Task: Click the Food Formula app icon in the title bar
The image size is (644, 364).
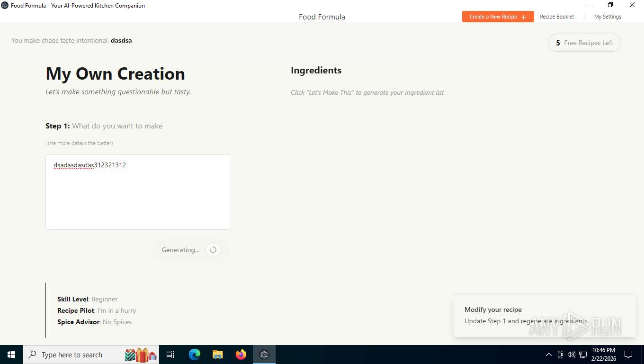Action: click(x=5, y=5)
